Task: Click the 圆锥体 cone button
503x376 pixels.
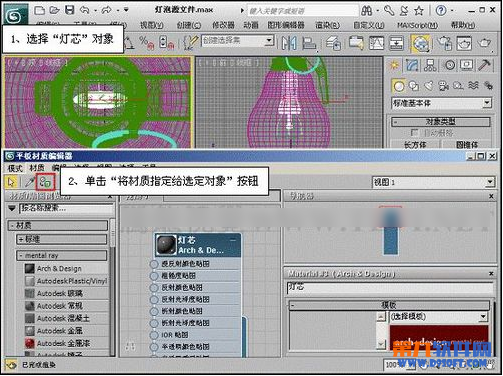Action: 467,145
